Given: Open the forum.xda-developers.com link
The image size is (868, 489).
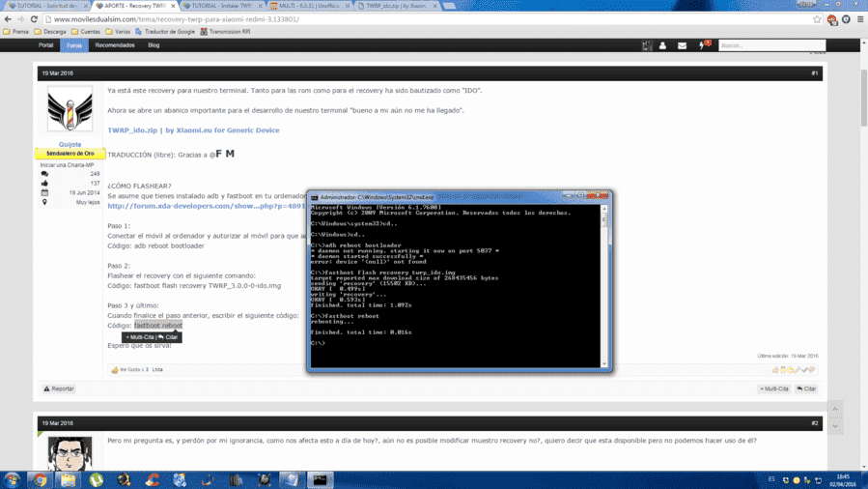Looking at the screenshot, I should [x=207, y=206].
